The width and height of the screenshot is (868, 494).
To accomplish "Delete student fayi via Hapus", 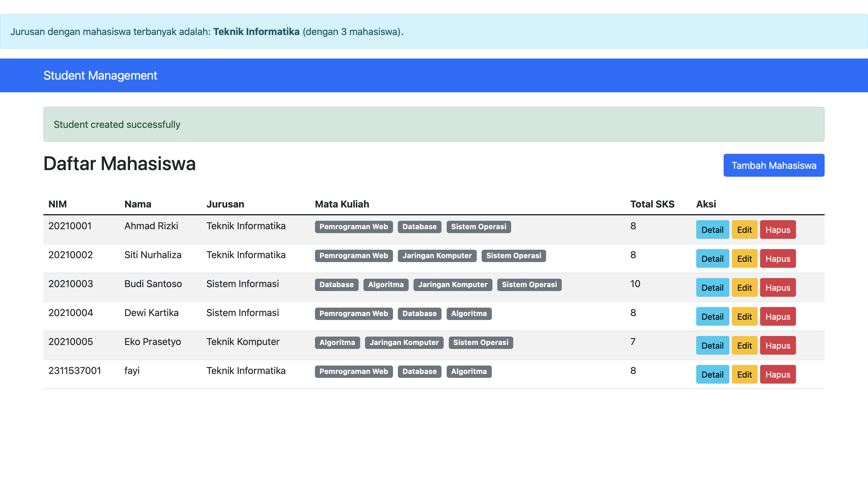I will (778, 375).
